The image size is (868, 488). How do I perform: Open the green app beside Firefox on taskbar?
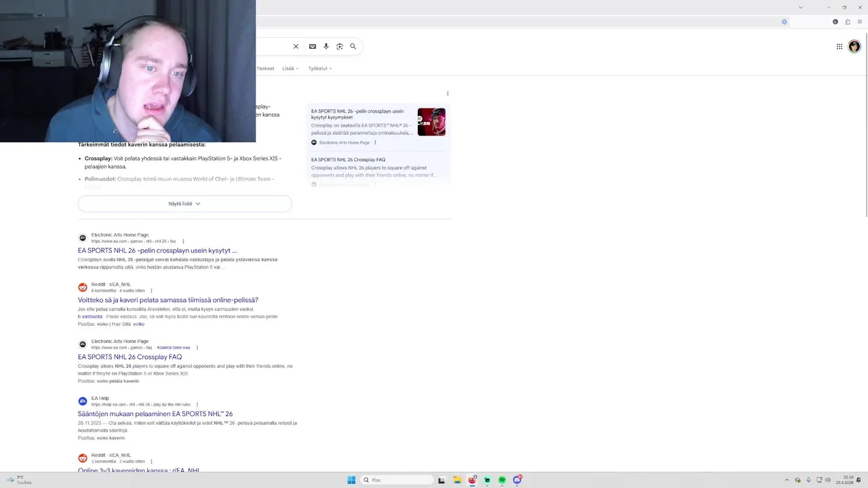(x=487, y=480)
